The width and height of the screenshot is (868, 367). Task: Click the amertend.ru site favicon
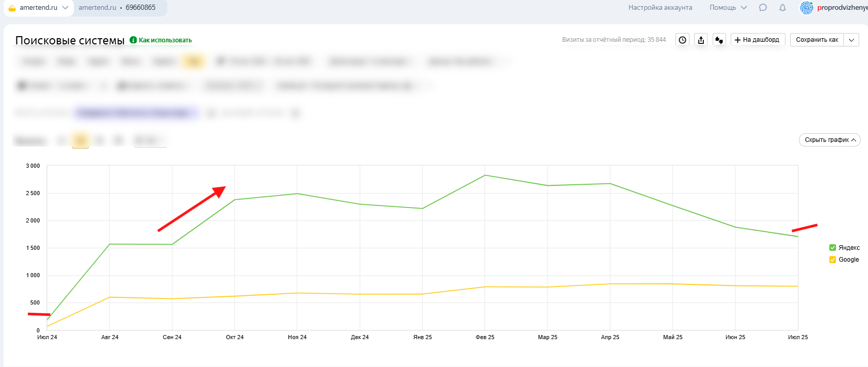[12, 8]
